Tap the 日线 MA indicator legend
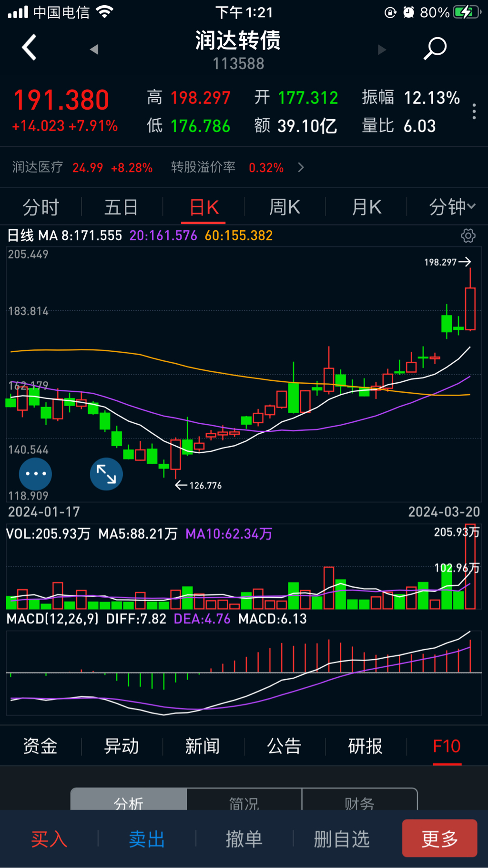The height and width of the screenshot is (868, 488). (64, 235)
